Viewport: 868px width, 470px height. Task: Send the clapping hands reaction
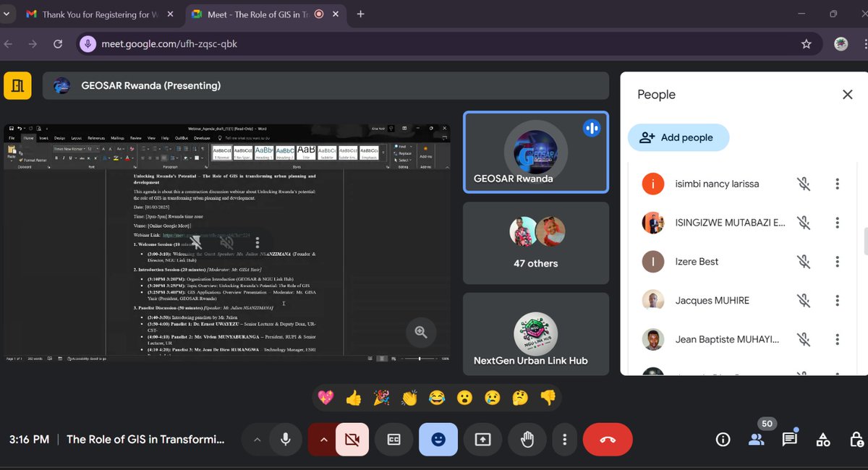point(409,398)
